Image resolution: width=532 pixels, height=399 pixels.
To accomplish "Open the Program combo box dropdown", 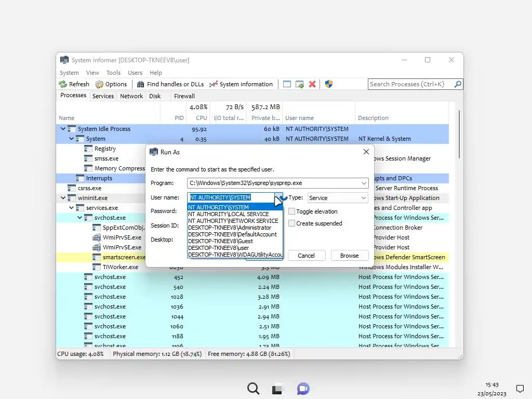I will point(364,183).
